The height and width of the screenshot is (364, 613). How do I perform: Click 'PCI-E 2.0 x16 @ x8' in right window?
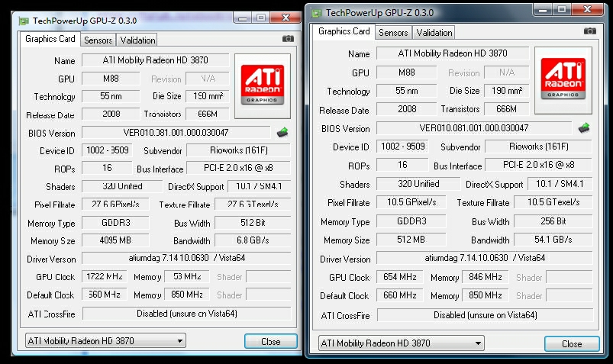tap(538, 165)
